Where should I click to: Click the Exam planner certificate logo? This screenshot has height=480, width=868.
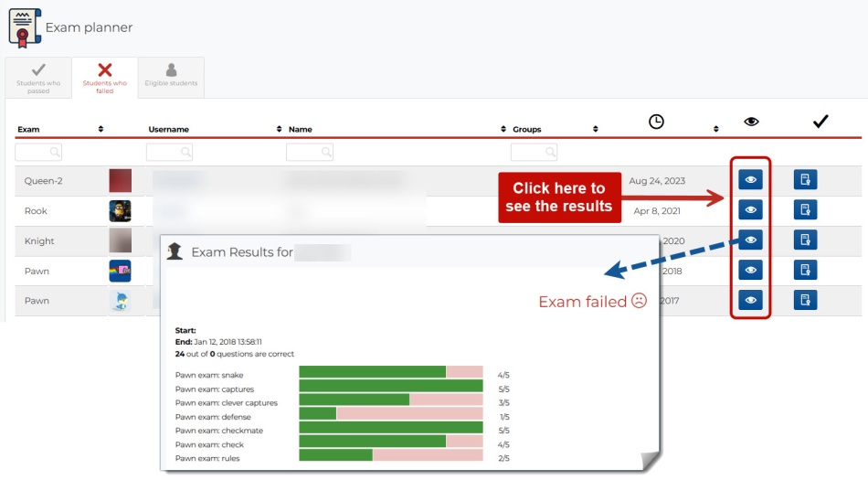click(24, 27)
